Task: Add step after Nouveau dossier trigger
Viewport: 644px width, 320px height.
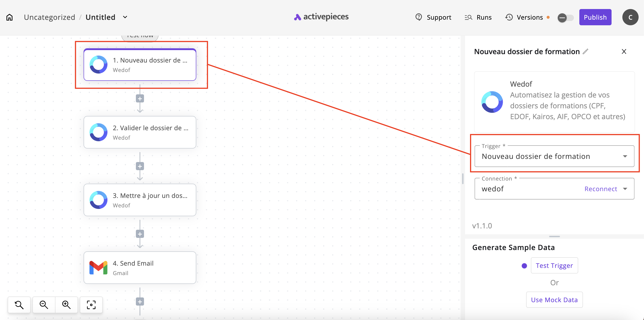Action: click(140, 99)
